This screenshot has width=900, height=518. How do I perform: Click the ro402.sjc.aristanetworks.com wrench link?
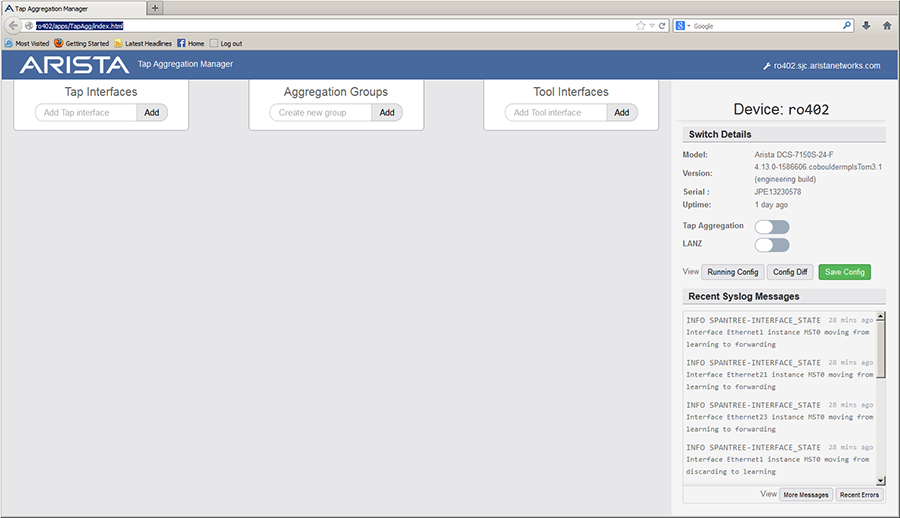pos(821,66)
